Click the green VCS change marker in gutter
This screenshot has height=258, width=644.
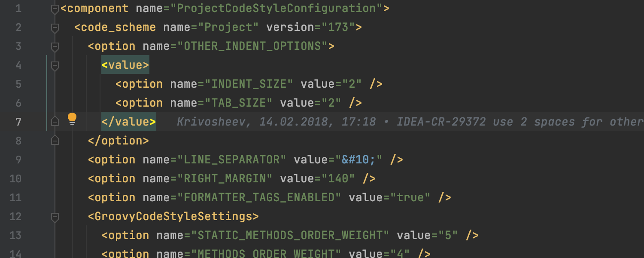click(x=47, y=92)
